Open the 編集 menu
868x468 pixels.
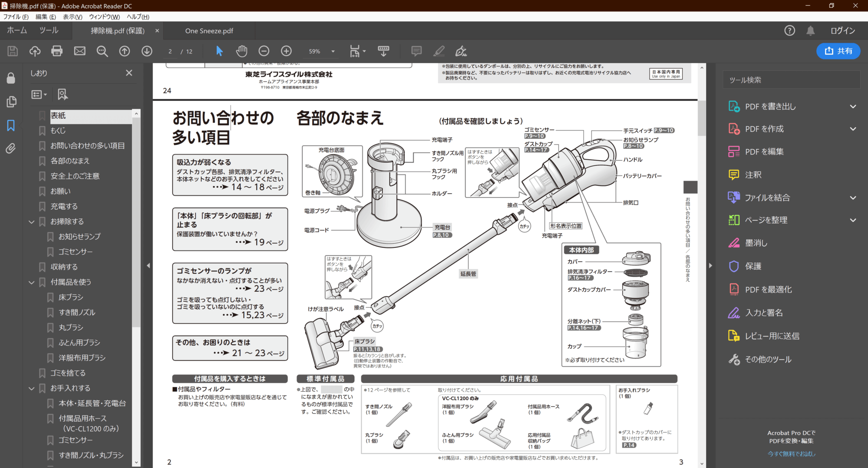click(x=46, y=16)
